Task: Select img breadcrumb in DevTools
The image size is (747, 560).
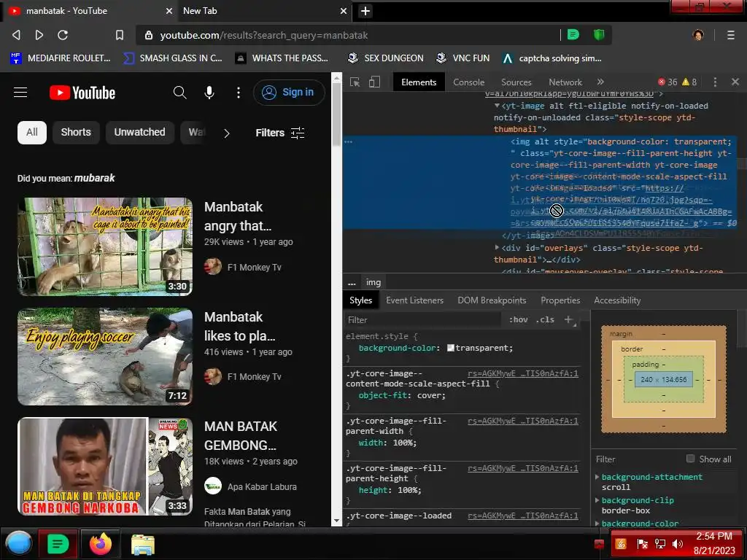Action: 373,282
